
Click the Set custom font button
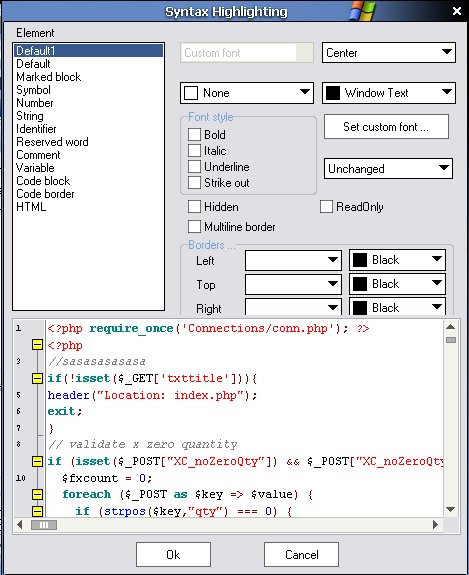[x=386, y=127]
